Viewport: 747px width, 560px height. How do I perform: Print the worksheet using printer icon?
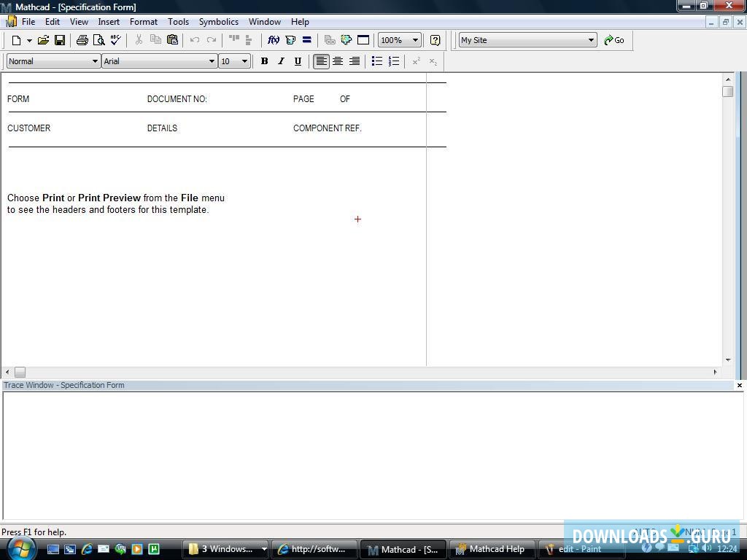[x=82, y=41]
